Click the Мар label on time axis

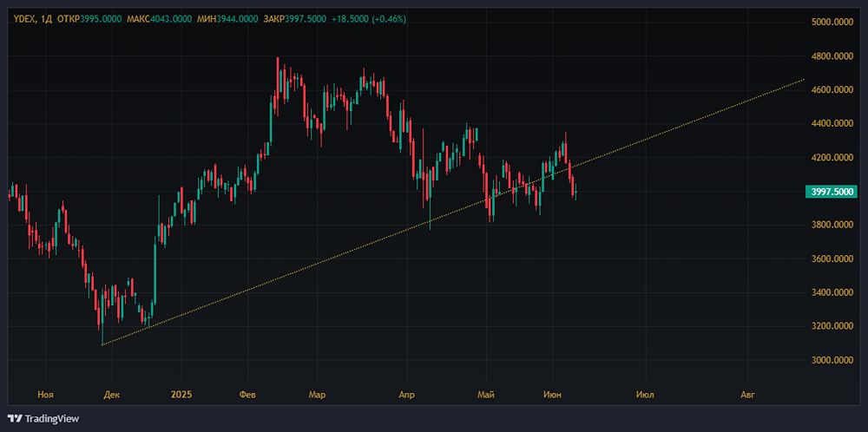317,395
